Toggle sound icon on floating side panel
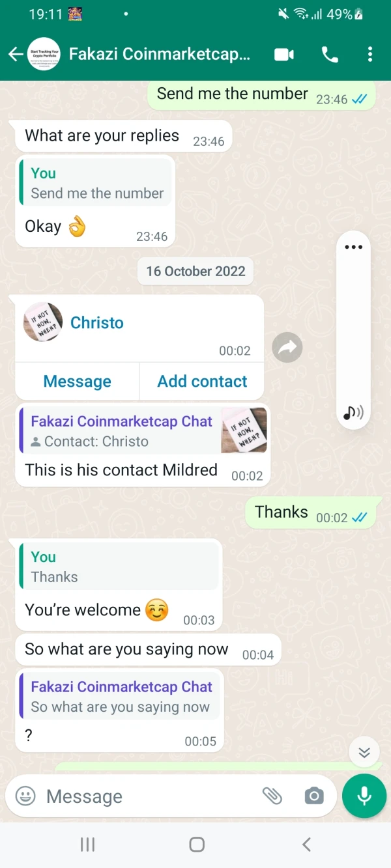This screenshot has height=868, width=391. click(353, 412)
